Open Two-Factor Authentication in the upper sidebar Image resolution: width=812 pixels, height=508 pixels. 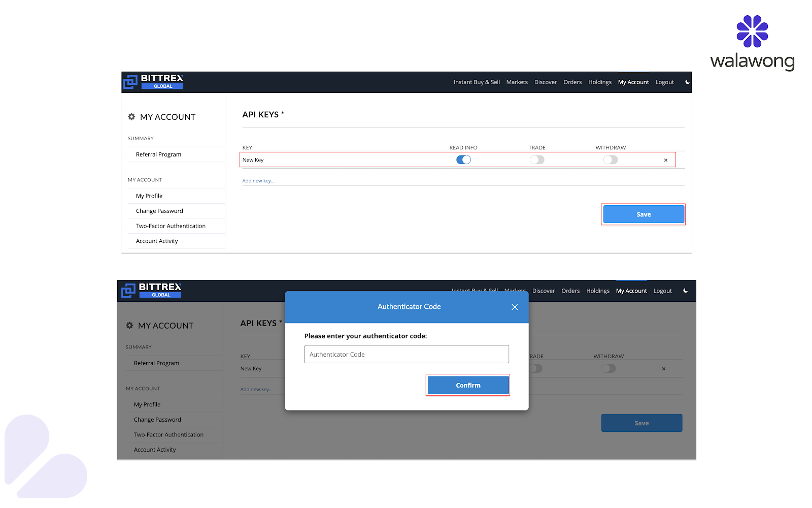pos(171,226)
